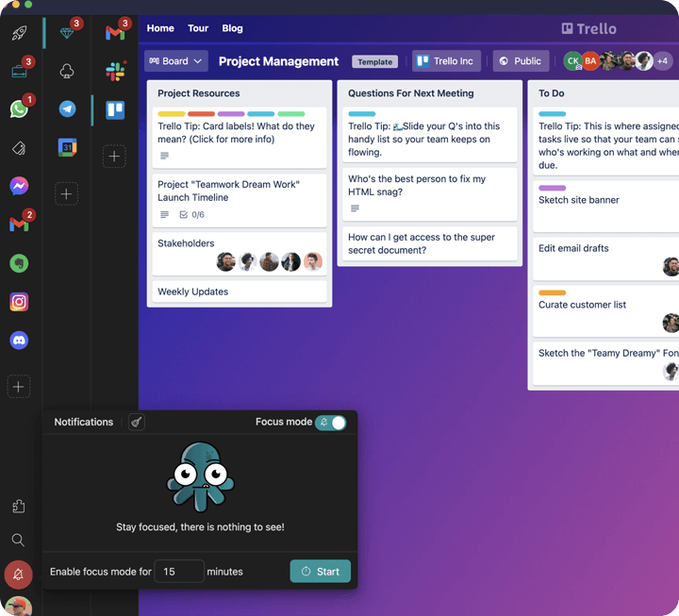Open the Sketch site banner card
The image size is (679, 616).
[x=605, y=207]
